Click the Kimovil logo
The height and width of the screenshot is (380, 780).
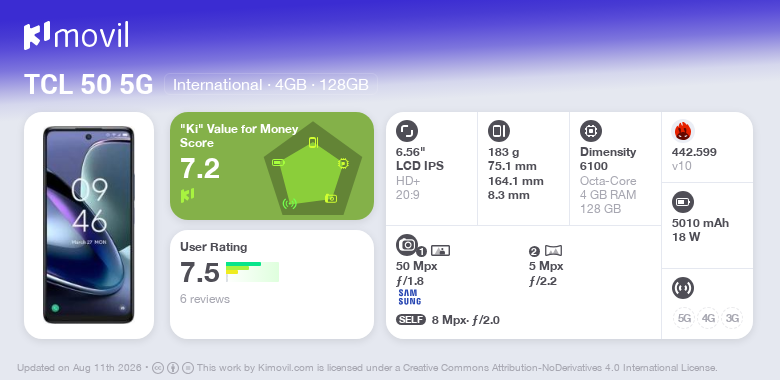[x=76, y=36]
